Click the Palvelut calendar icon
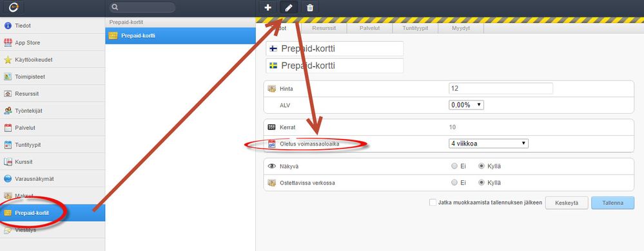 [x=7, y=128]
